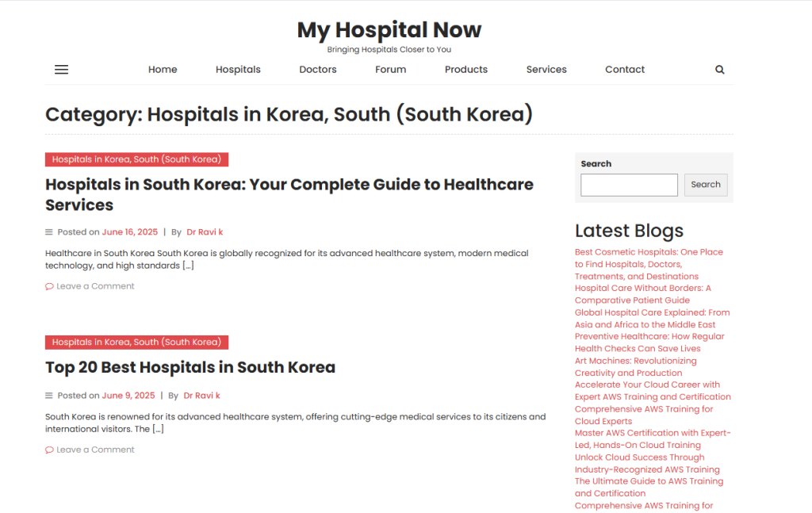Open the Forum navigation link

coord(390,70)
